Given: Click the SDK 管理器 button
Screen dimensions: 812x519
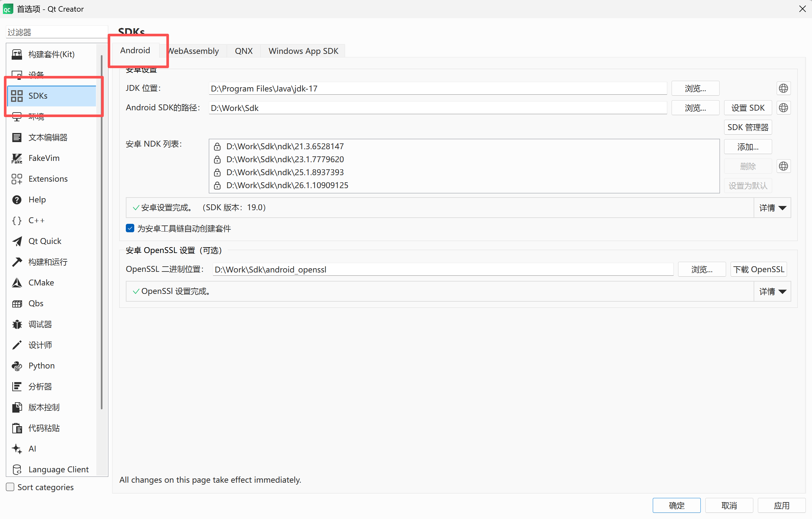Looking at the screenshot, I should (x=747, y=127).
